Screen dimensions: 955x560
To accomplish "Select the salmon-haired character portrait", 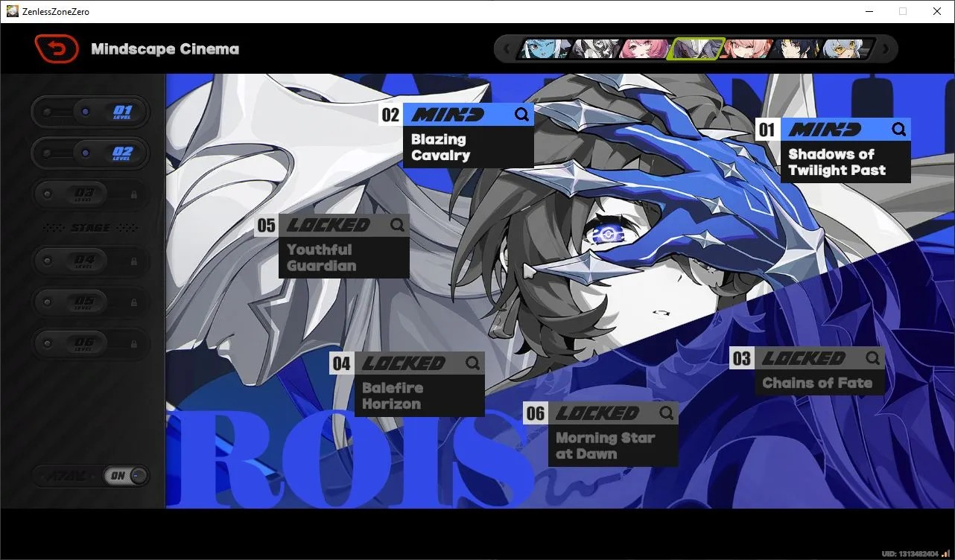I will [746, 49].
